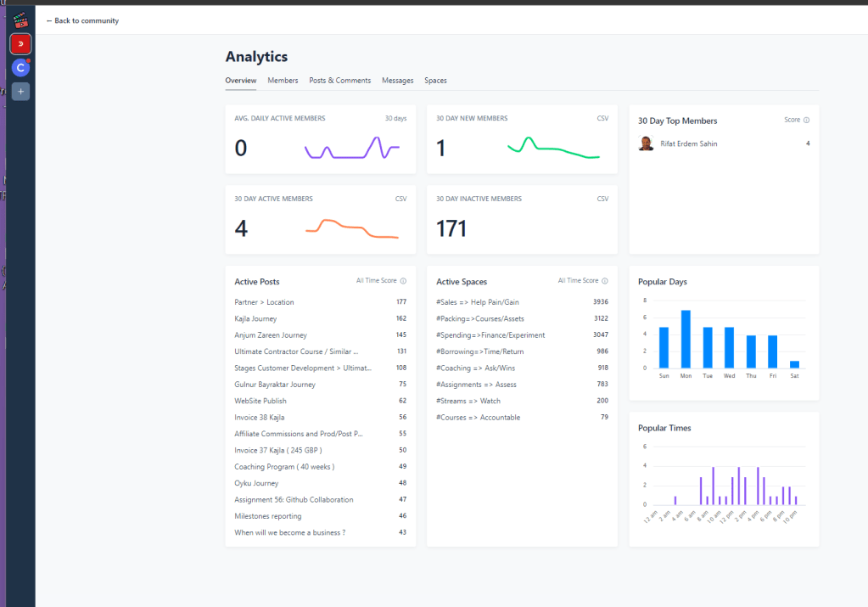Click the green New Members sparkline

coord(553,148)
